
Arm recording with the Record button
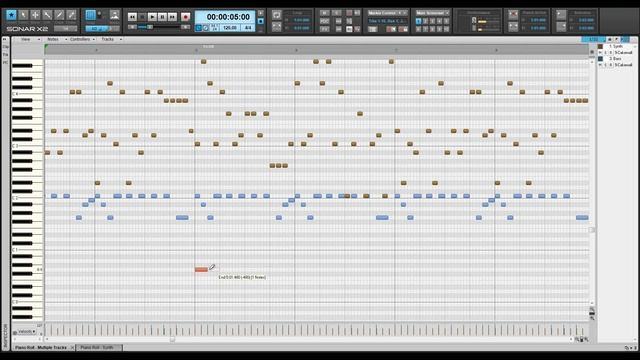[x=186, y=17]
